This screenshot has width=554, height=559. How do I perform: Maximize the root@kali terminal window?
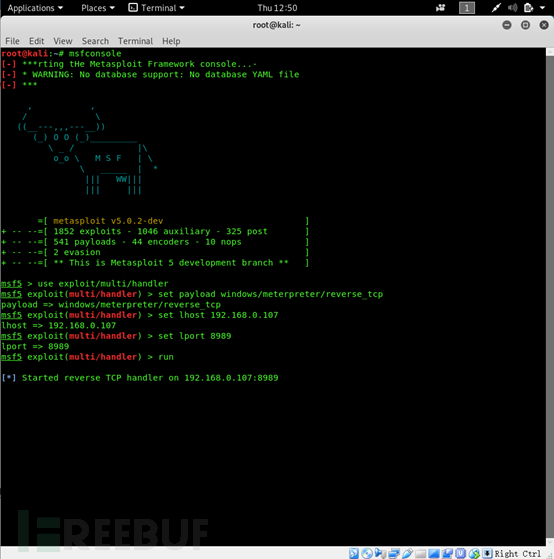click(x=525, y=25)
